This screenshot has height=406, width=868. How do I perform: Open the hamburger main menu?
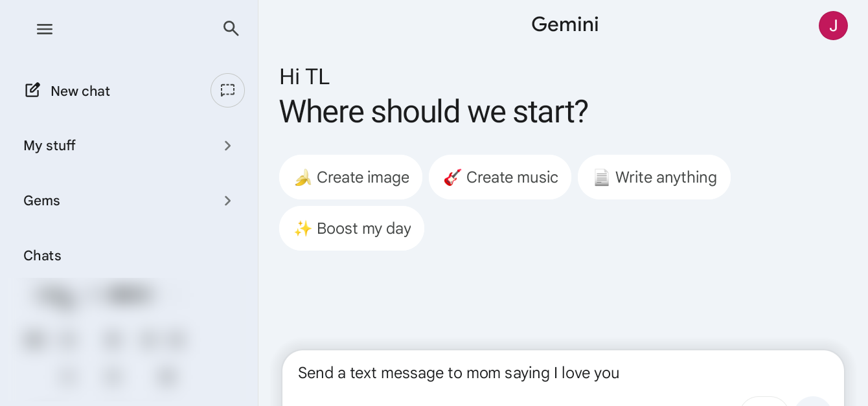coord(45,28)
